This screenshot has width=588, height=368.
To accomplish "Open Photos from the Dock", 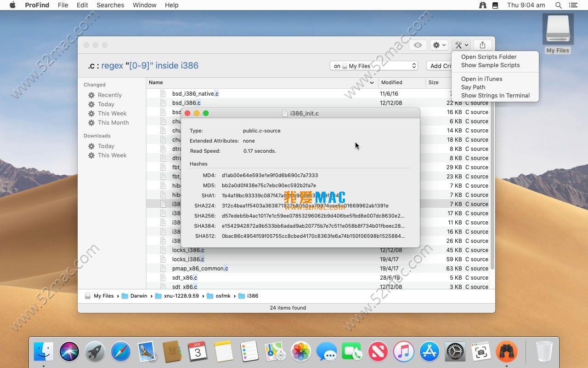I will pyautogui.click(x=301, y=352).
